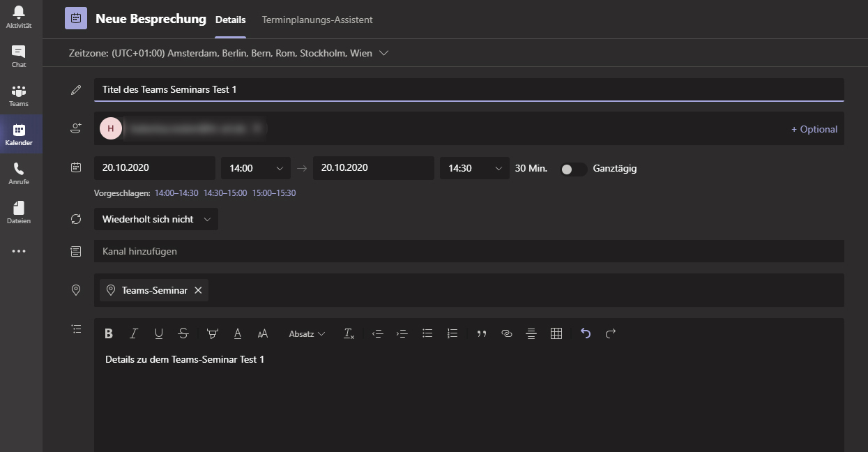Click the Teams-Seminar location chip
This screenshot has width=868, height=452.
(154, 290)
